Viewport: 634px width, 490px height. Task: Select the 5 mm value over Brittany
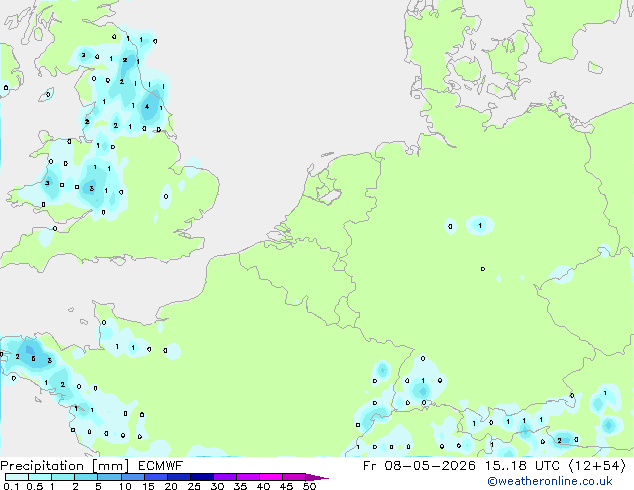click(33, 358)
